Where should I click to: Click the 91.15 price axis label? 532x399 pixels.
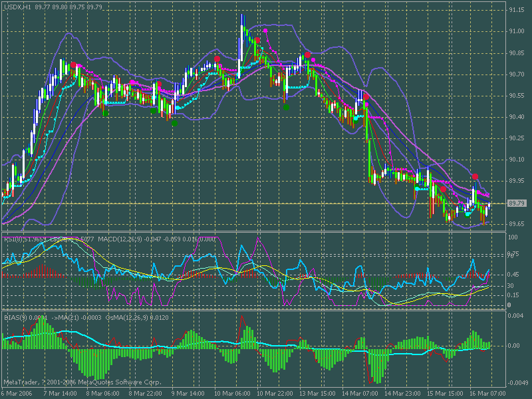click(517, 10)
